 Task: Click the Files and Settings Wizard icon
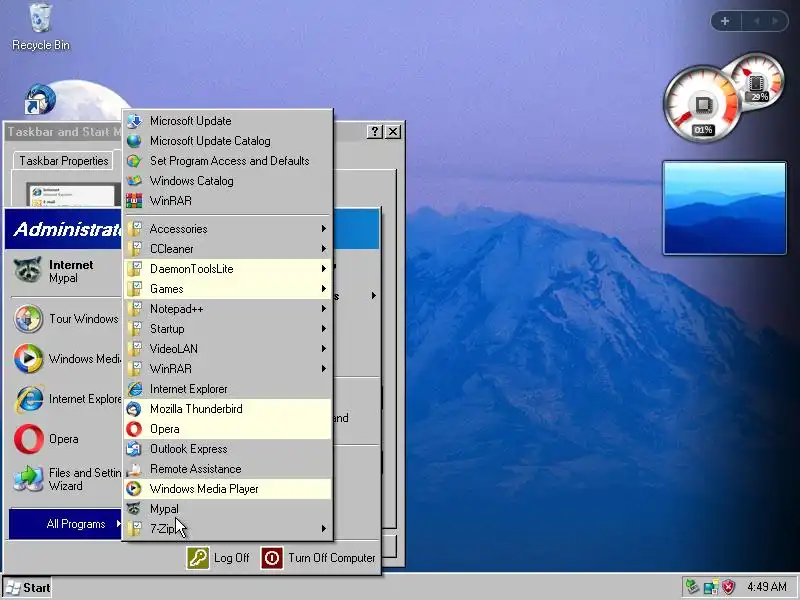point(29,479)
